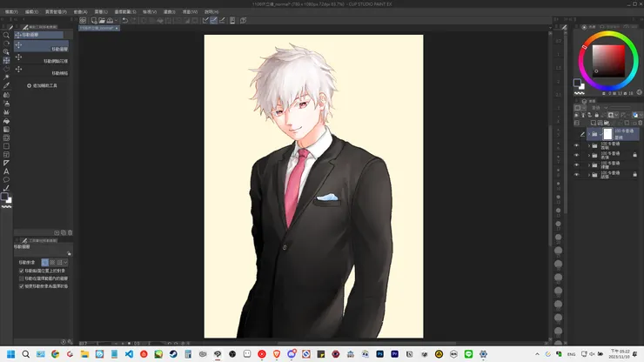644x362 pixels.
Task: Open the 編輯(E) Edit menu
Action: 31,12
